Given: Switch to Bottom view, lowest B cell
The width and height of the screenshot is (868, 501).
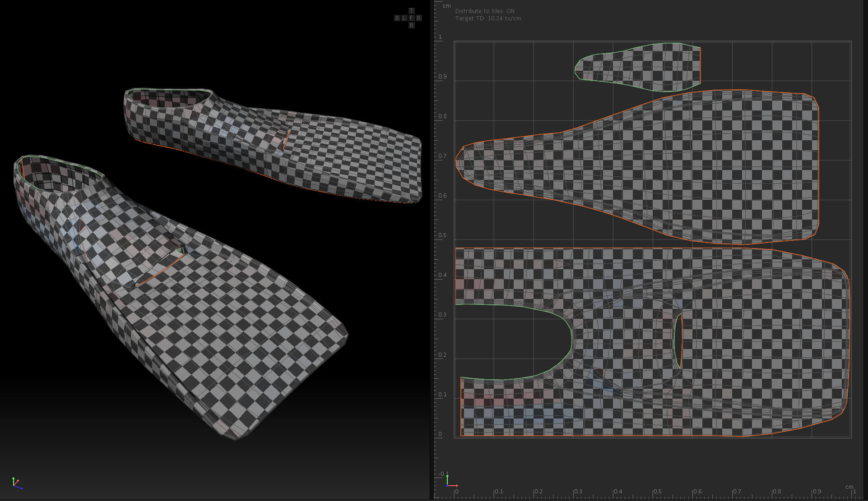Looking at the screenshot, I should tap(411, 25).
